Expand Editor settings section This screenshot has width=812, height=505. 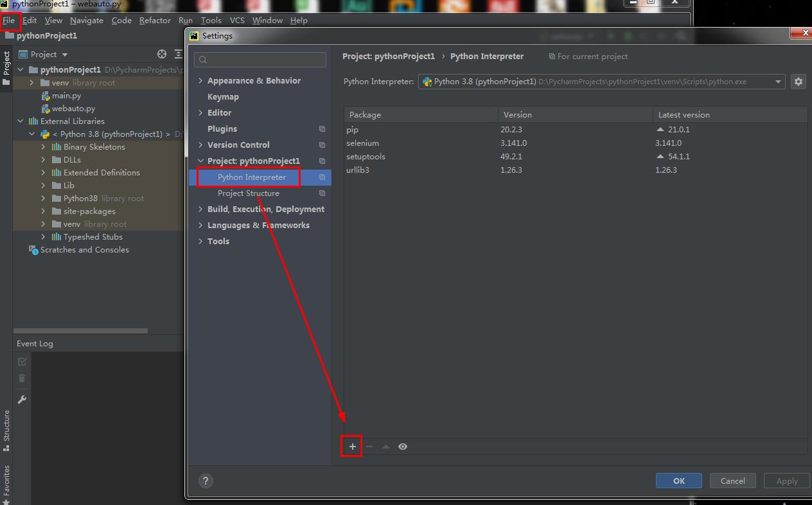point(200,112)
